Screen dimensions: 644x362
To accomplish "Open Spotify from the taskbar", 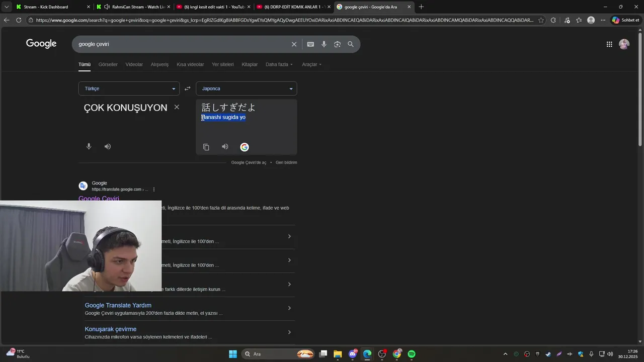I will pyautogui.click(x=412, y=354).
